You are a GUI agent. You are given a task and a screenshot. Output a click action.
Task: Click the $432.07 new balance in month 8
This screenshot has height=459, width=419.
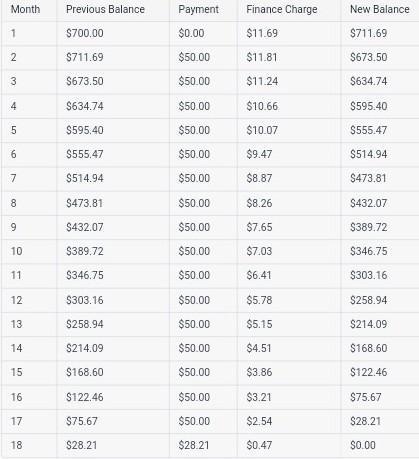click(x=368, y=203)
